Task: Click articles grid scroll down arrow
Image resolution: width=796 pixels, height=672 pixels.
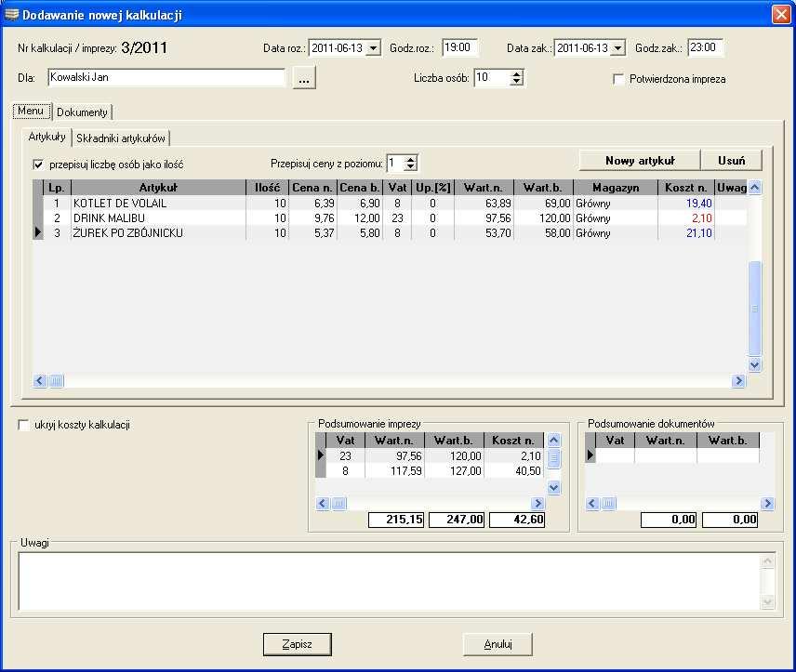Action: coord(754,364)
